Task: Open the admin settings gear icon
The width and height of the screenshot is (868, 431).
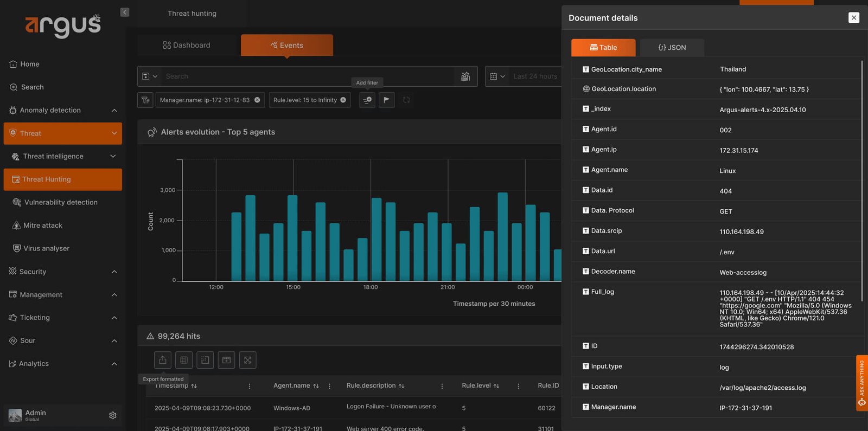Action: [113, 415]
